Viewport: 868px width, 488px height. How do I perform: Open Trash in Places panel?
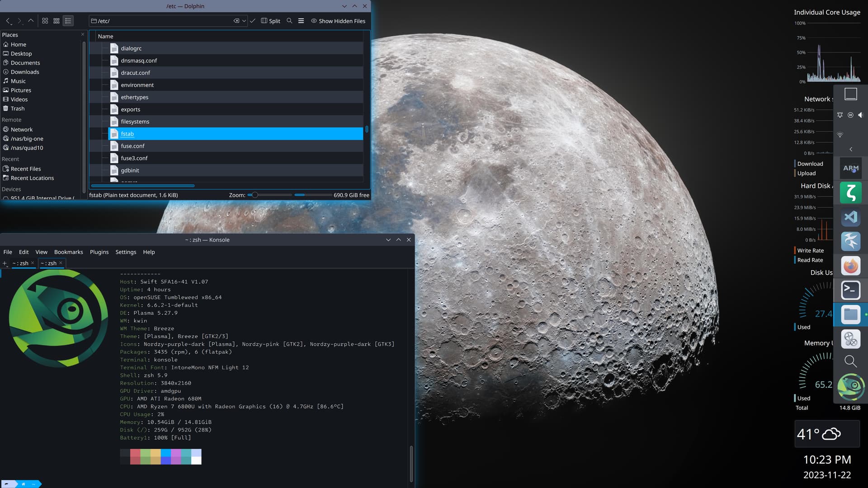42,108
